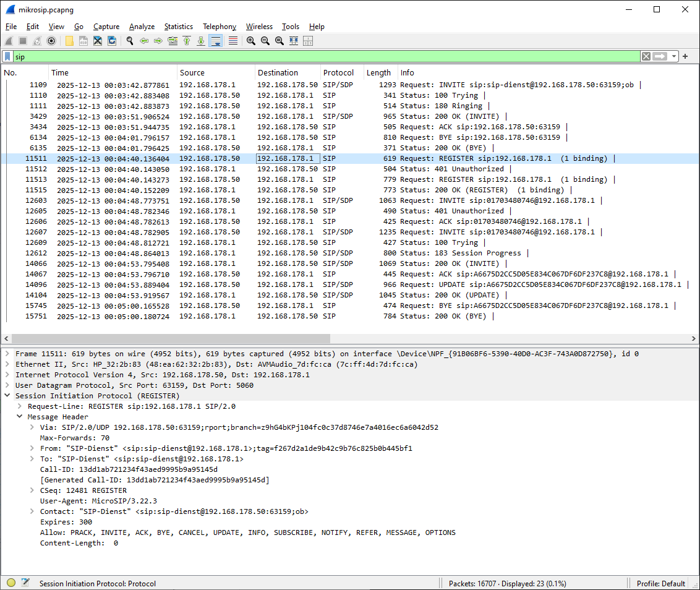Click the Find packet magnifier icon
This screenshot has width=700, height=590.
pyautogui.click(x=130, y=41)
